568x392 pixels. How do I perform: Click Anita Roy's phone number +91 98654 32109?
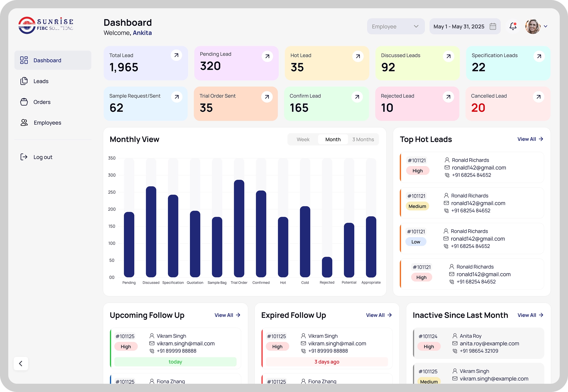click(x=479, y=351)
